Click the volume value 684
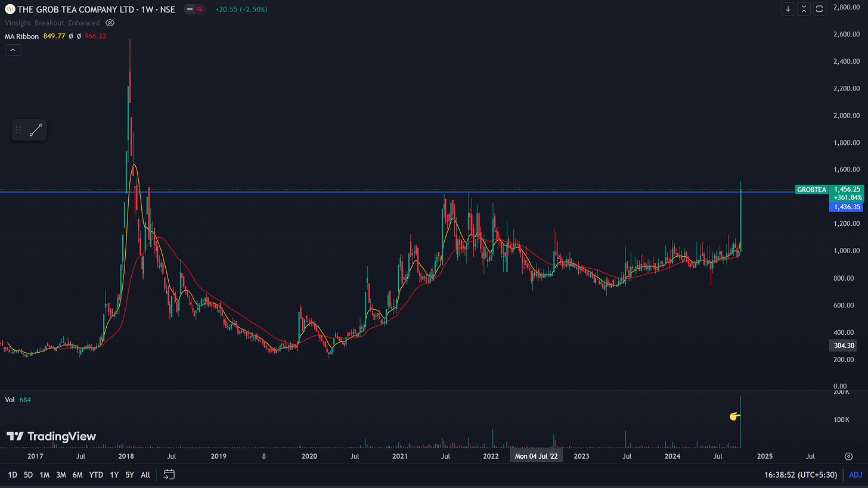868x488 pixels. pyautogui.click(x=25, y=400)
